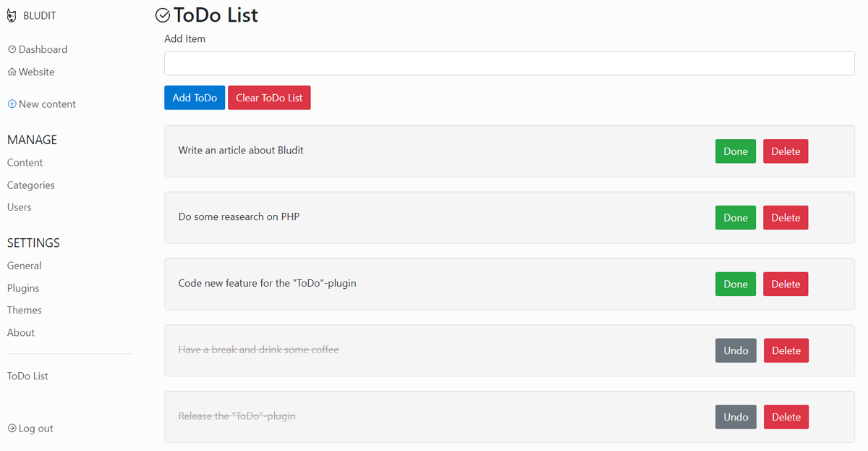Viewport: 868px width, 451px height.
Task: Click the Dashboard gauge icon
Action: 12,50
